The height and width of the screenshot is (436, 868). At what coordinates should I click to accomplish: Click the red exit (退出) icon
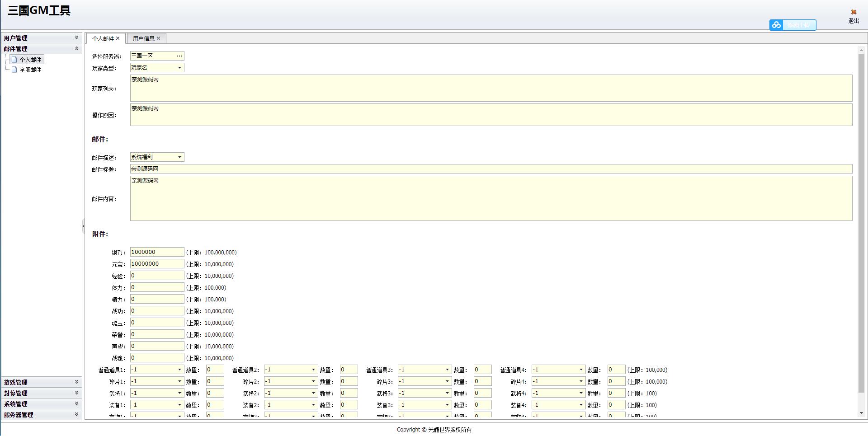(854, 12)
